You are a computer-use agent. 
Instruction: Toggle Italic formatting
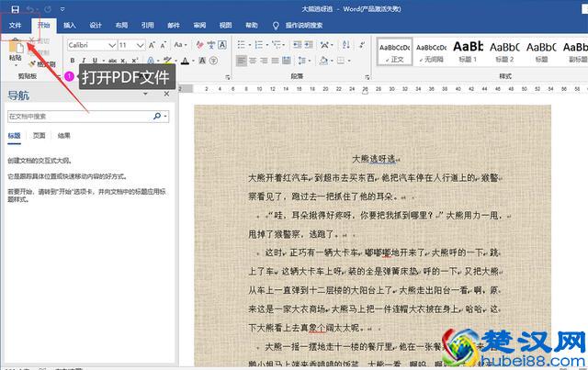click(x=84, y=61)
